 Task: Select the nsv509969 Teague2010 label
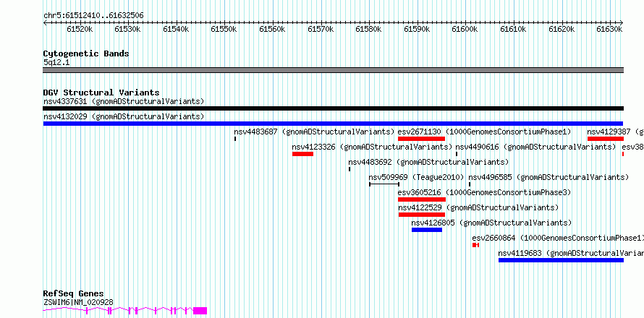[x=416, y=177]
